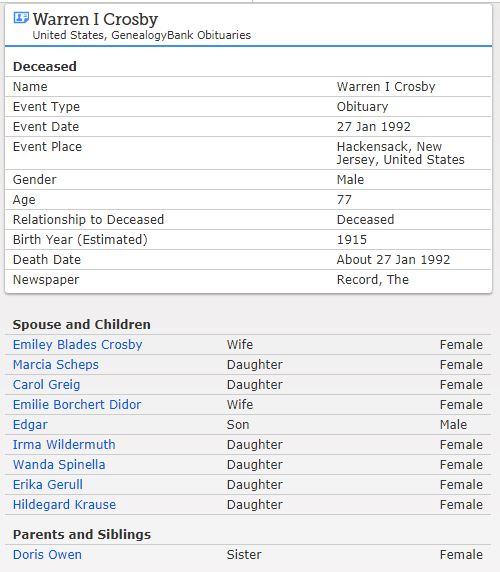
Task: Open Emiley Blades Crosby's record
Action: [77, 344]
